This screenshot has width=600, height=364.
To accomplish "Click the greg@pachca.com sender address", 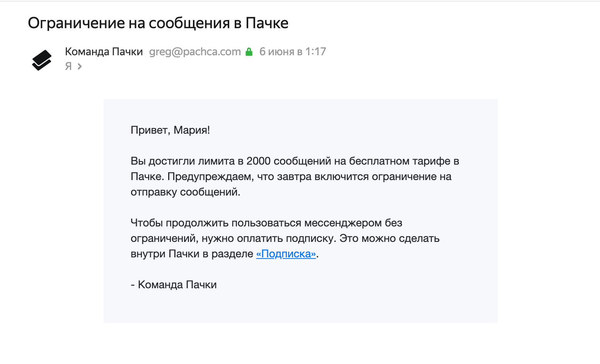I will (195, 52).
